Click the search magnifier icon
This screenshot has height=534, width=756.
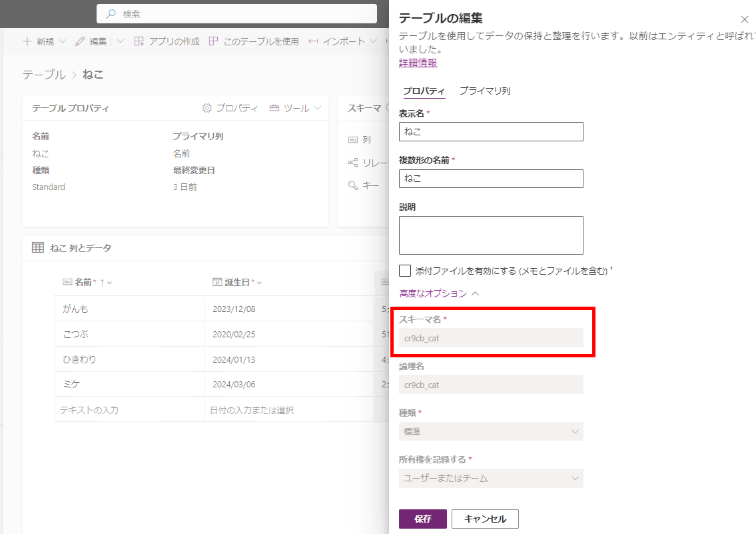pos(111,13)
